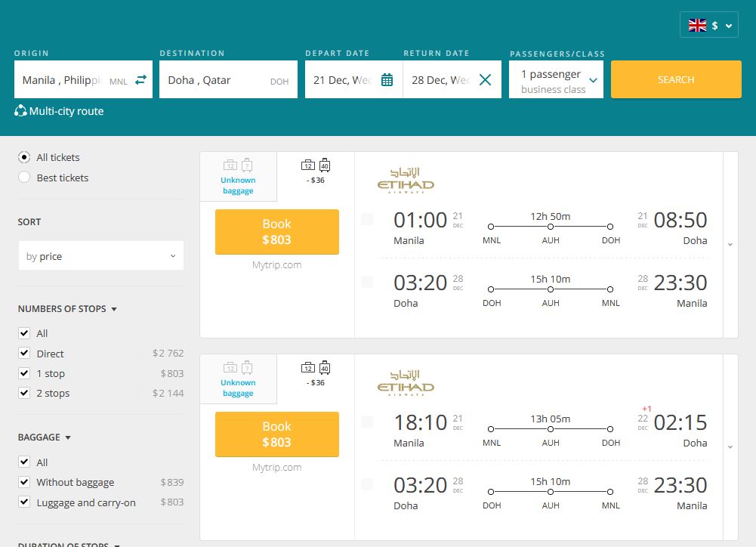Click the suitcase icon showing 12 kg
The height and width of the screenshot is (547, 756).
(x=307, y=165)
